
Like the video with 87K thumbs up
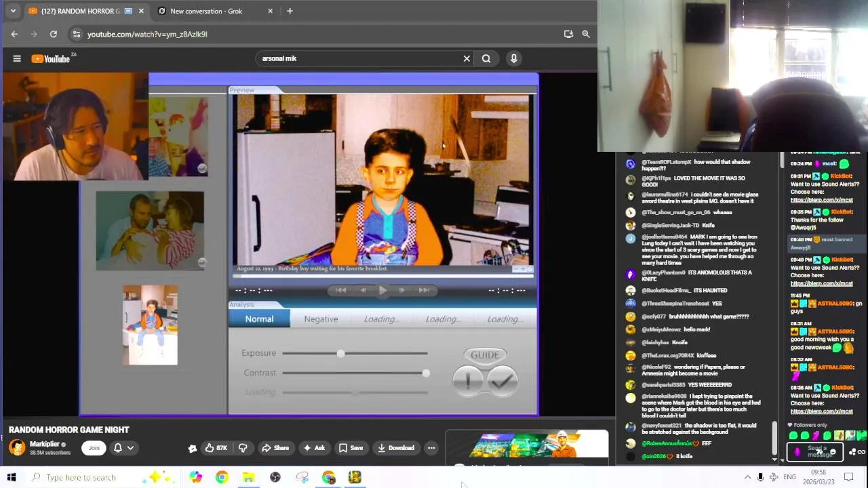pyautogui.click(x=217, y=447)
